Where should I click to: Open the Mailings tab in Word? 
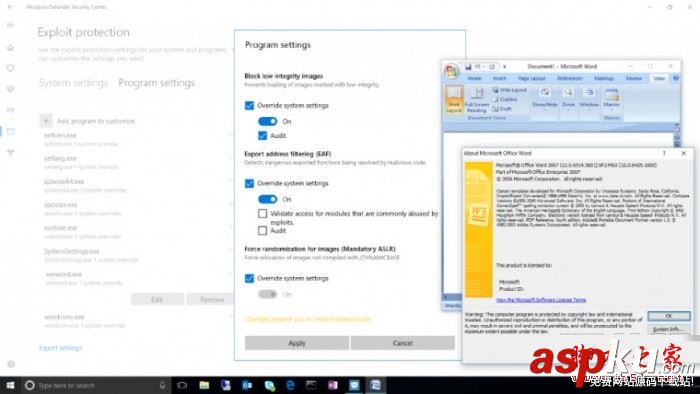tap(604, 78)
